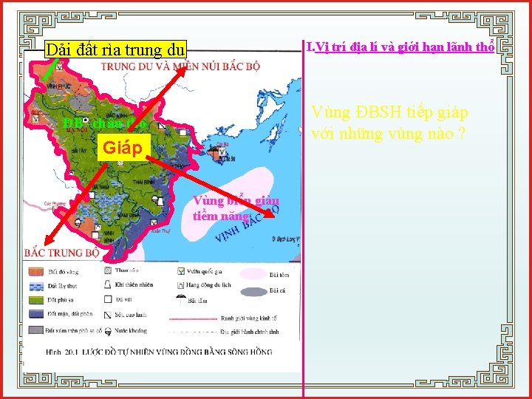Click the 'VĨNH PHÚC' province label
The image size is (532, 399).
pyautogui.click(x=59, y=86)
